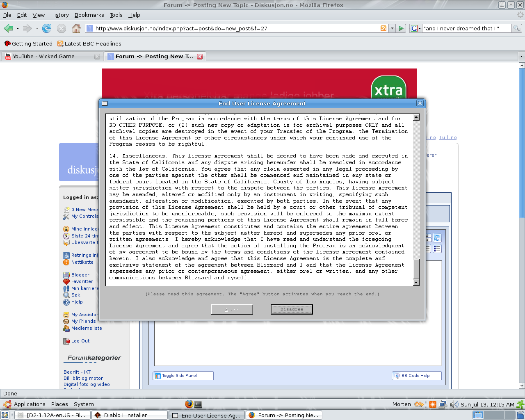Click the clock showing Sun Jul 13
This screenshot has width=525, height=420.
[487, 404]
